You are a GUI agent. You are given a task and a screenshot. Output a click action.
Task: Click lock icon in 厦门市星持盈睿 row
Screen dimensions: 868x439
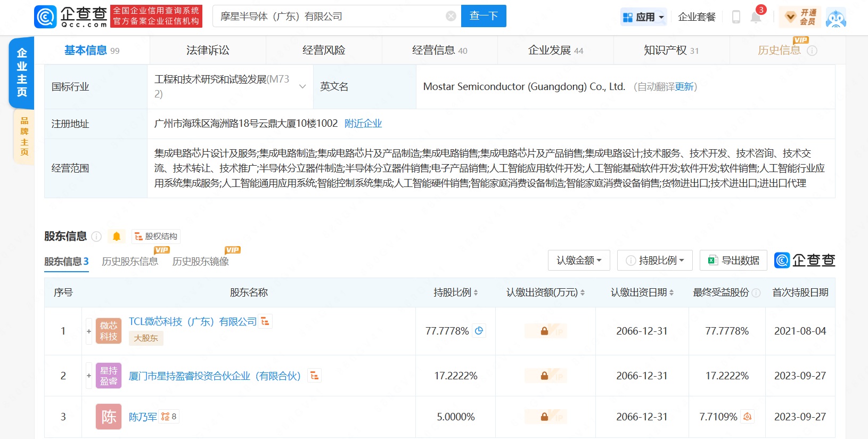[x=545, y=376]
